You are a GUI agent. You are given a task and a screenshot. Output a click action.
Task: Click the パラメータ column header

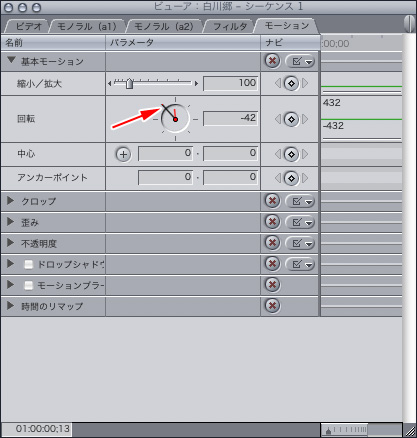(x=183, y=43)
